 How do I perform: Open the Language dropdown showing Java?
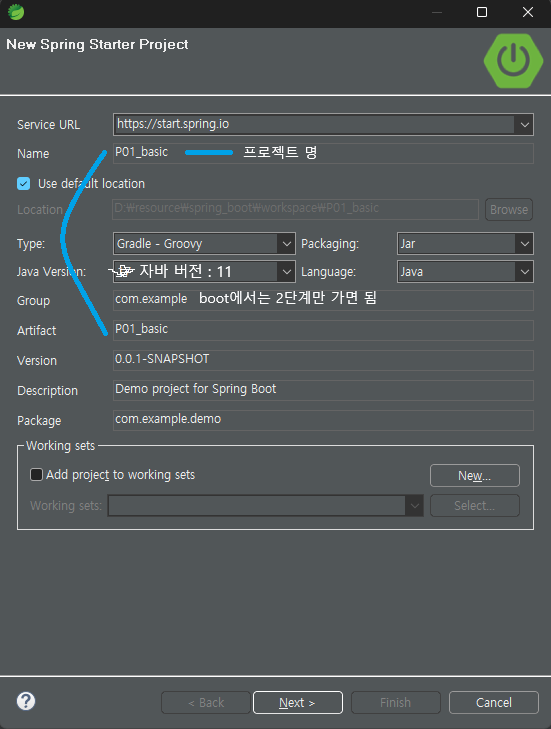[x=465, y=272]
